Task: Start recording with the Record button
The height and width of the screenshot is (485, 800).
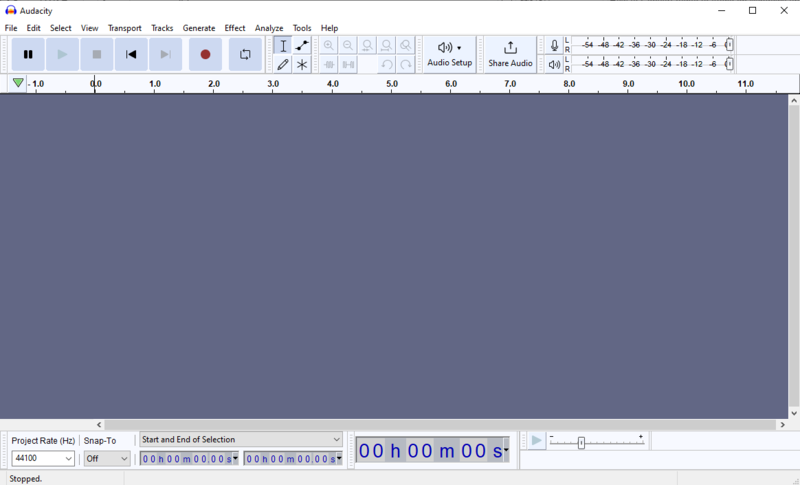Action: coord(205,54)
